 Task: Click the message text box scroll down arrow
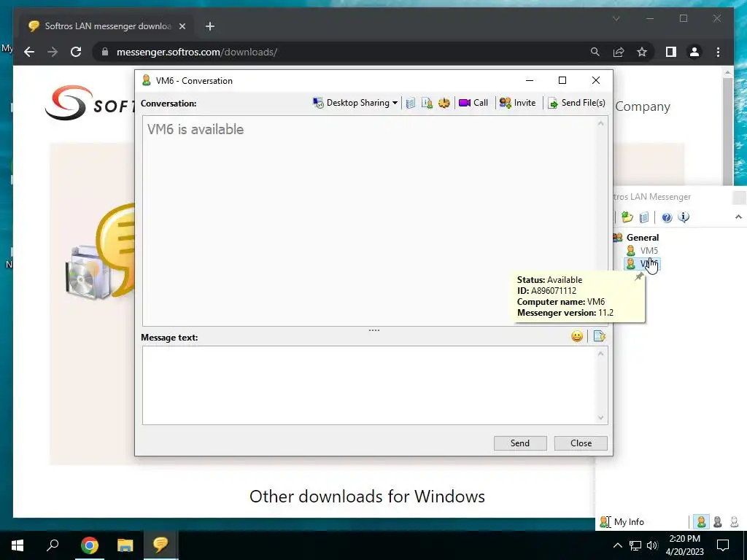click(x=601, y=418)
